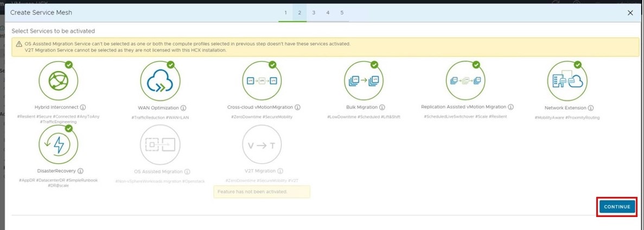This screenshot has width=644, height=230.
Task: Jump to wizard step 3
Action: (x=314, y=12)
